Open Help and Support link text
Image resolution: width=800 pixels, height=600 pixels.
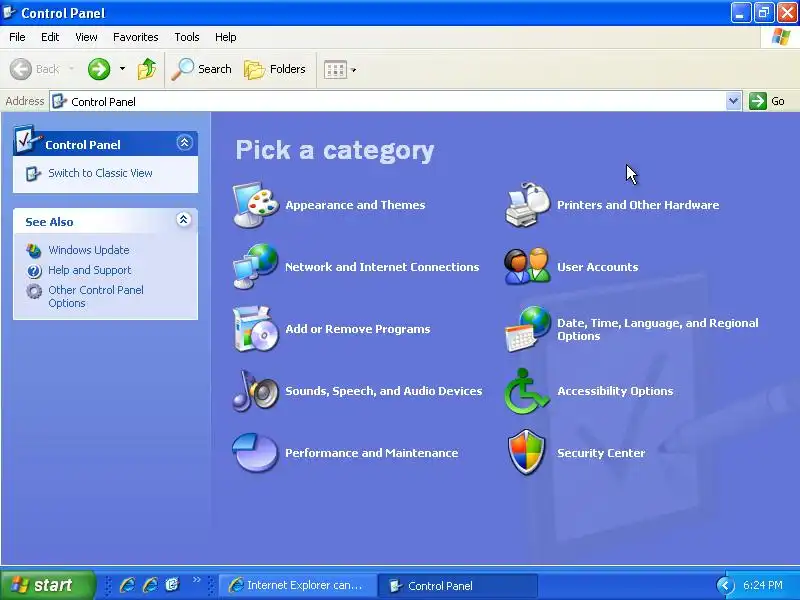(90, 270)
